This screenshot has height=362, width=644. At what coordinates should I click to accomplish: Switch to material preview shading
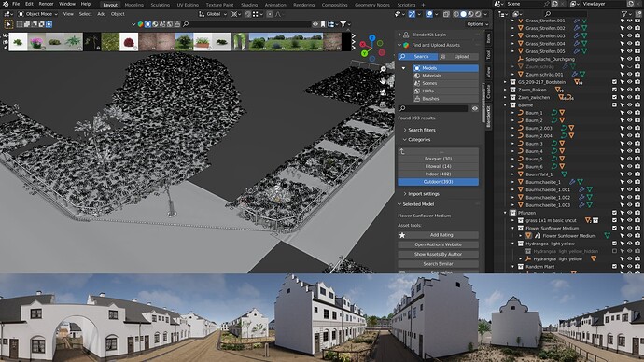pyautogui.click(x=470, y=14)
